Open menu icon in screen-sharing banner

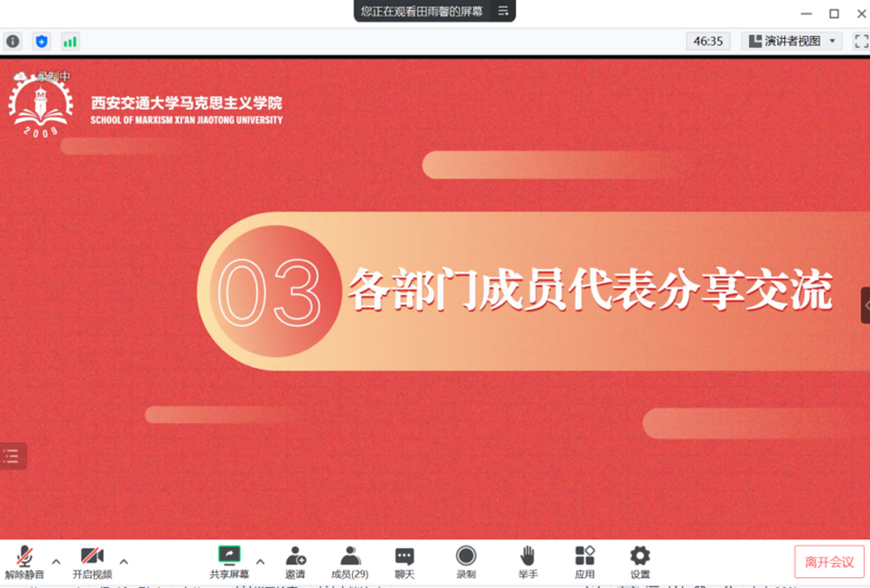[504, 12]
